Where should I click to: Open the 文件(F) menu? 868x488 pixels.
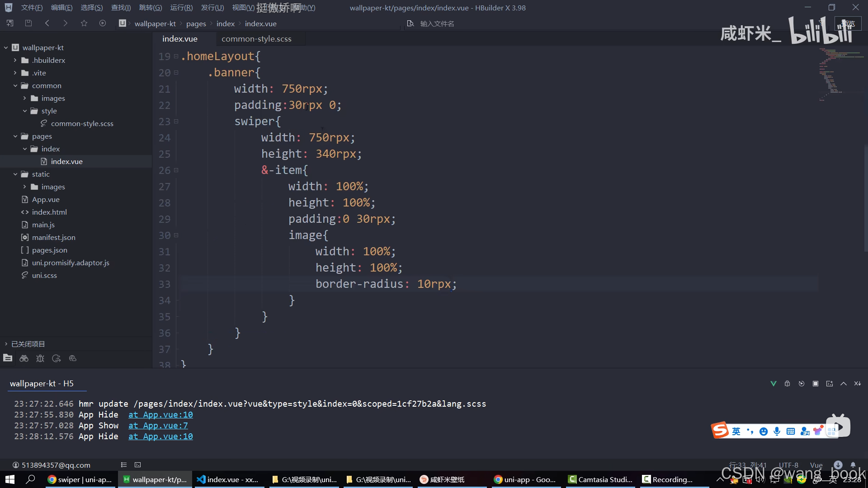pos(32,8)
